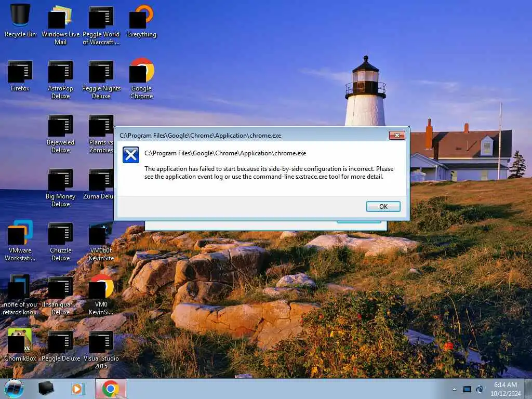532x399 pixels.
Task: Close the chrome.exe error dialog
Action: (x=397, y=136)
